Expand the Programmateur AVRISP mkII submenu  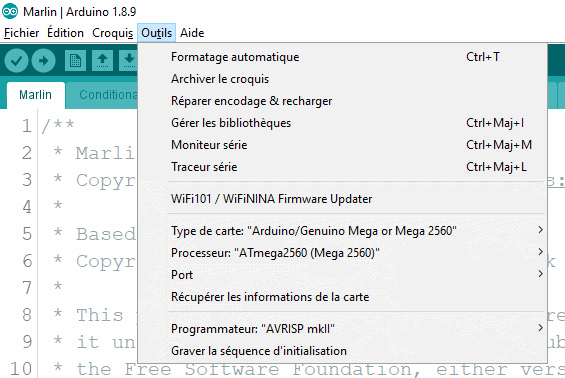pos(341,329)
